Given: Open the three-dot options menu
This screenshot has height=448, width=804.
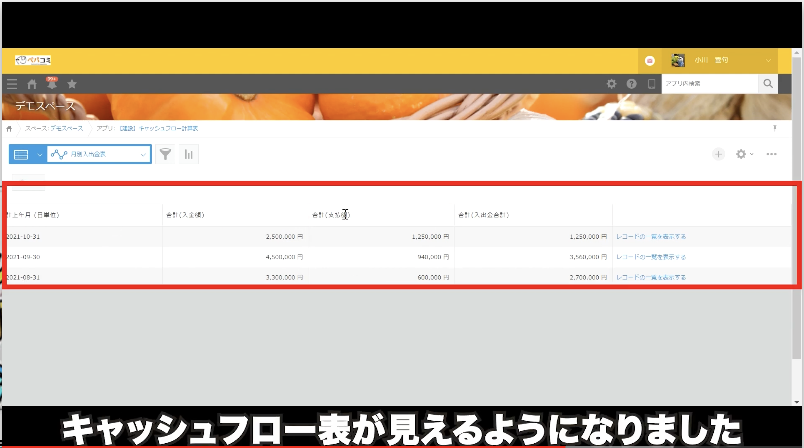Looking at the screenshot, I should [771, 154].
